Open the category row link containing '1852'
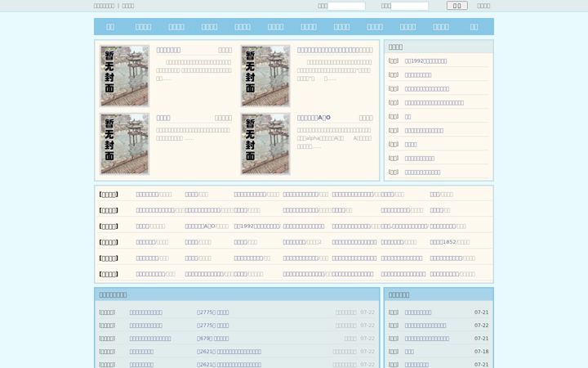Image resolution: width=588 pixels, height=368 pixels. point(450,242)
